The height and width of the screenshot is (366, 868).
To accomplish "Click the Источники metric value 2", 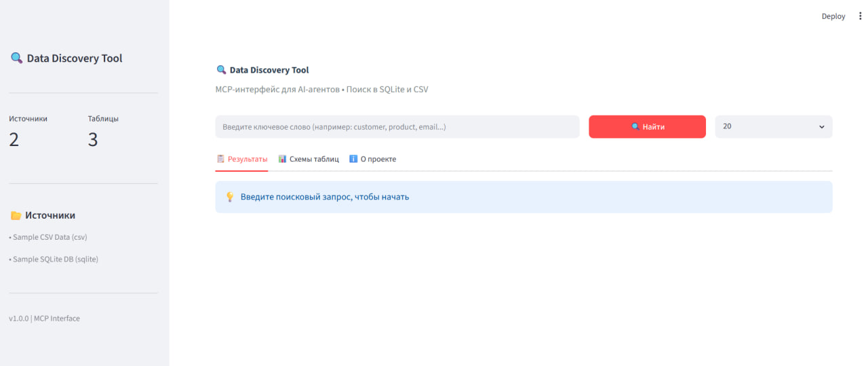I will (14, 140).
